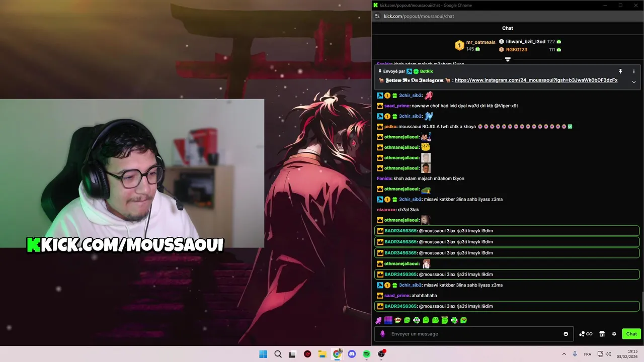Click nizarxxx username in chat
The height and width of the screenshot is (362, 644).
[386, 210]
